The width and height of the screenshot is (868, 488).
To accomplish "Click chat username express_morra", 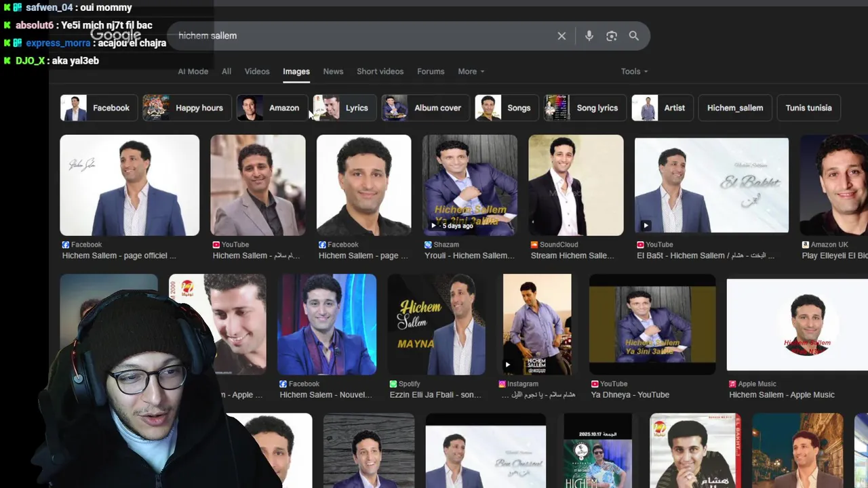I will [x=58, y=43].
